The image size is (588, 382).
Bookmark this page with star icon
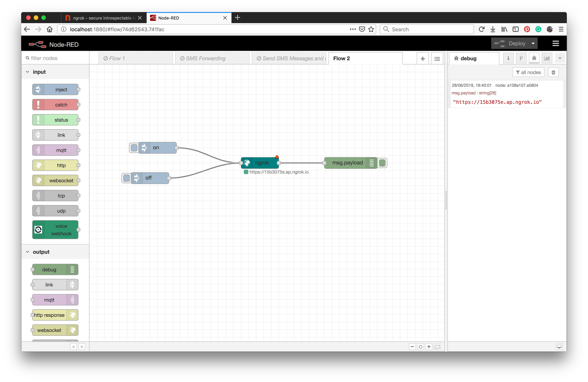click(371, 29)
